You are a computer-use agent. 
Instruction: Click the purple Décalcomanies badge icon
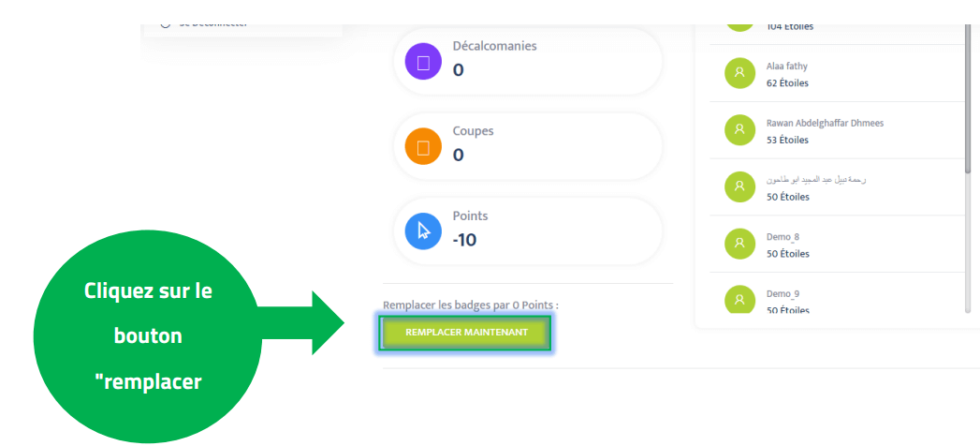(x=423, y=63)
